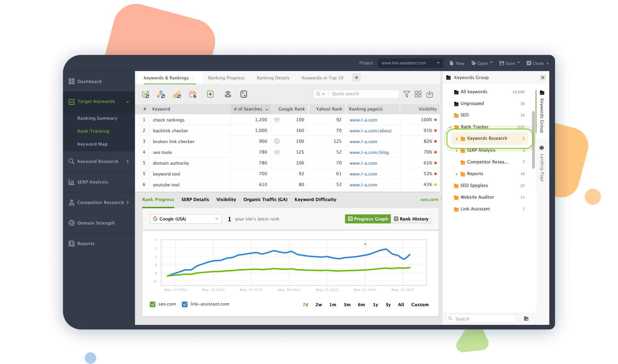Viewport: 618px width, 364px height.
Task: Click the schedule calendar alert icon
Action: (193, 94)
